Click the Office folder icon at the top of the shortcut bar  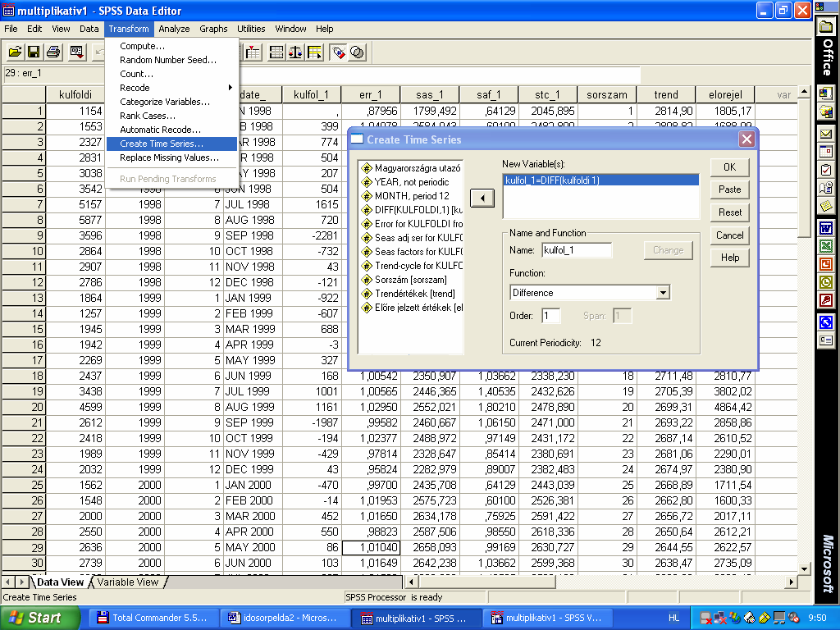827,27
